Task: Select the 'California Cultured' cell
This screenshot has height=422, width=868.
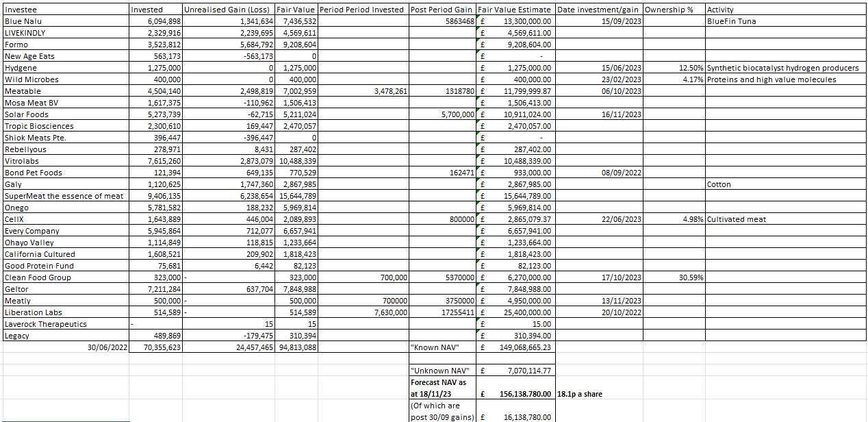Action: coord(66,254)
